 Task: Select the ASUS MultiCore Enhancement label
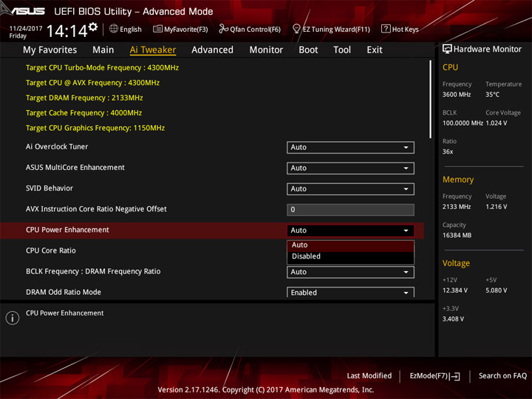pyautogui.click(x=75, y=168)
